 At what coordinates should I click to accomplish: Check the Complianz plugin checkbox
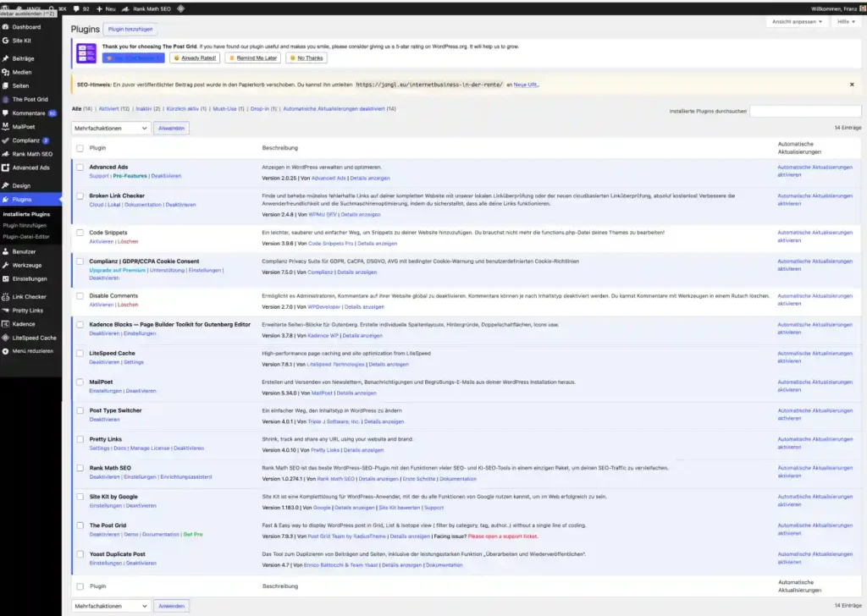[x=80, y=261]
